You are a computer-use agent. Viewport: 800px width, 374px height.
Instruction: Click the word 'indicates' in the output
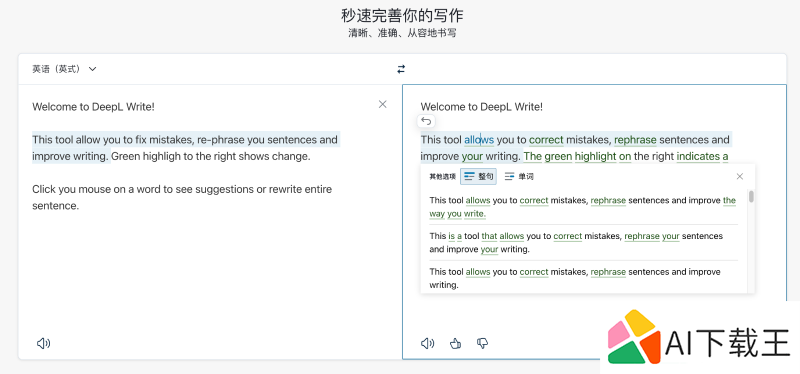pyautogui.click(x=698, y=157)
